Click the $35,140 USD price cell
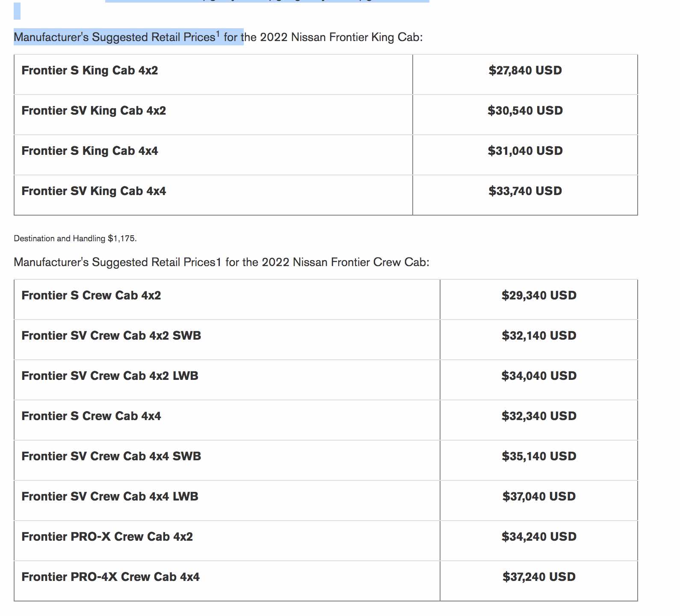Image resolution: width=680 pixels, height=616 pixels. point(539,456)
